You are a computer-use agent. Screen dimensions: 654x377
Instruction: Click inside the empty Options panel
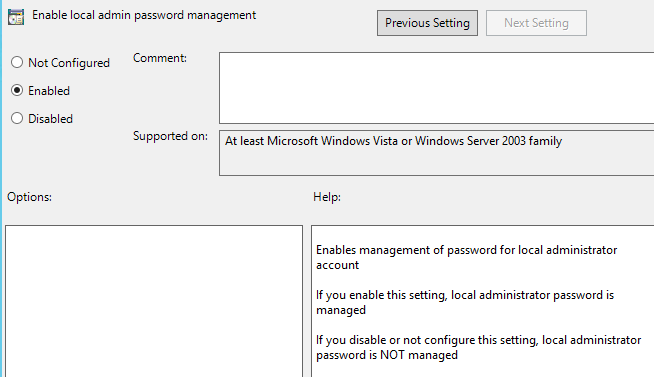tap(154, 301)
